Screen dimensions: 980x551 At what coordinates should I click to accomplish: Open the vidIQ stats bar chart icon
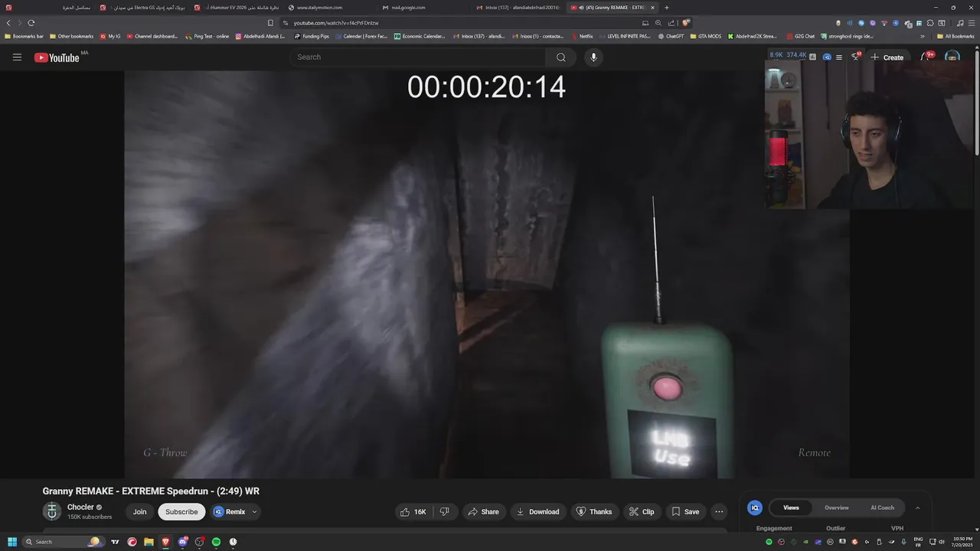[x=812, y=57]
